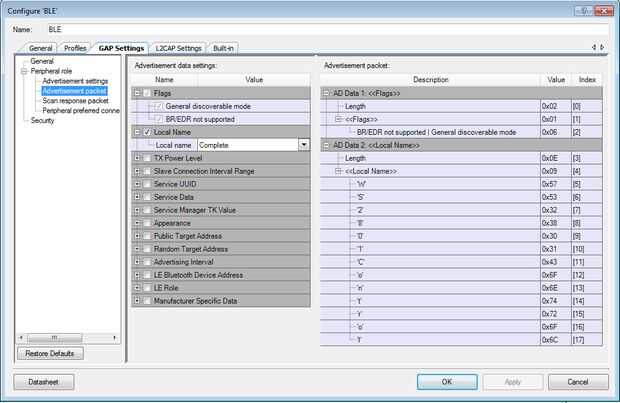Click the Description column header
The height and width of the screenshot is (403, 620).
(430, 80)
